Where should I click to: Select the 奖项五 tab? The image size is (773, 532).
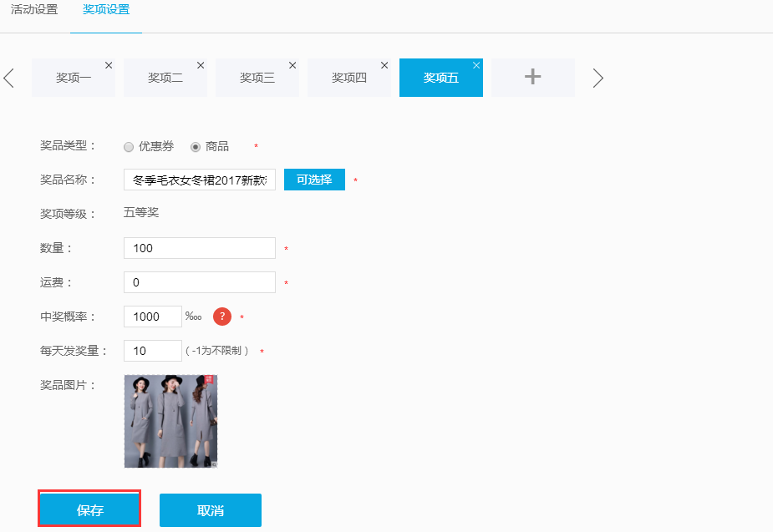point(441,78)
